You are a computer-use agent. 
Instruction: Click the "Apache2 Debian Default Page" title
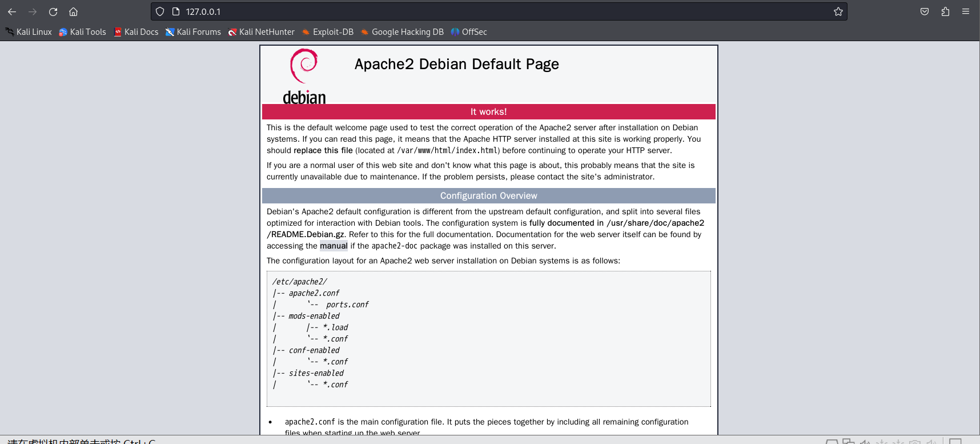click(457, 64)
